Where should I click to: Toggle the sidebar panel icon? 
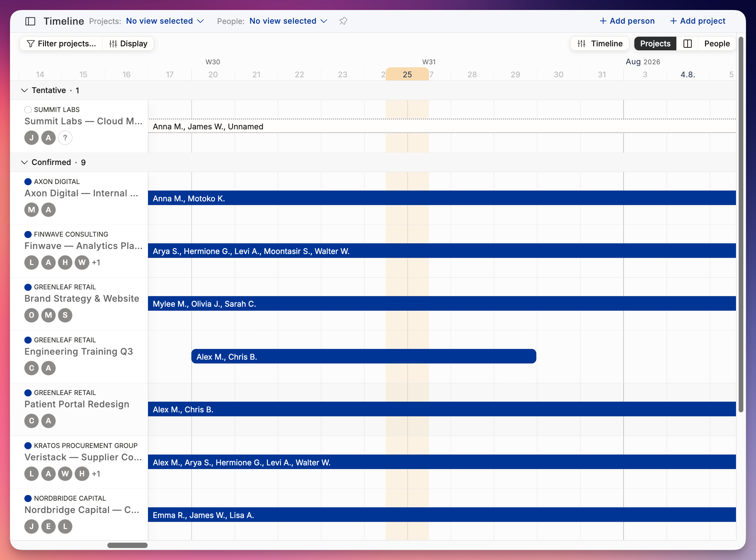coord(30,21)
